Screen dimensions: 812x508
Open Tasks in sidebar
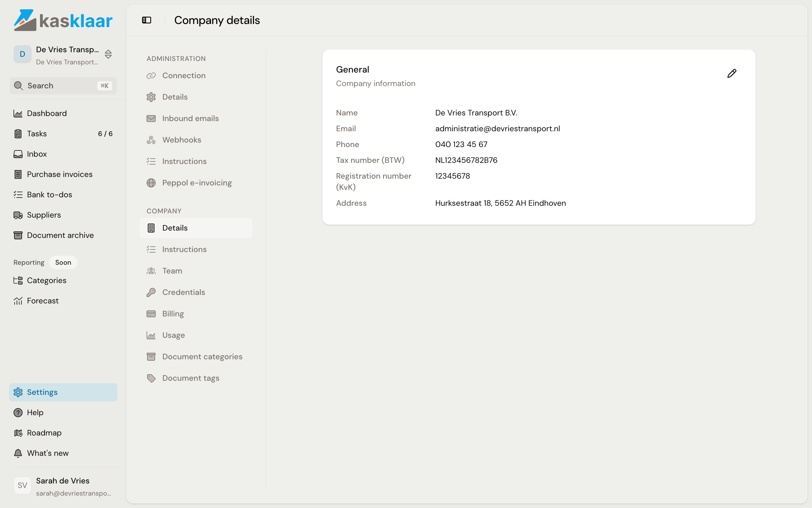63,134
